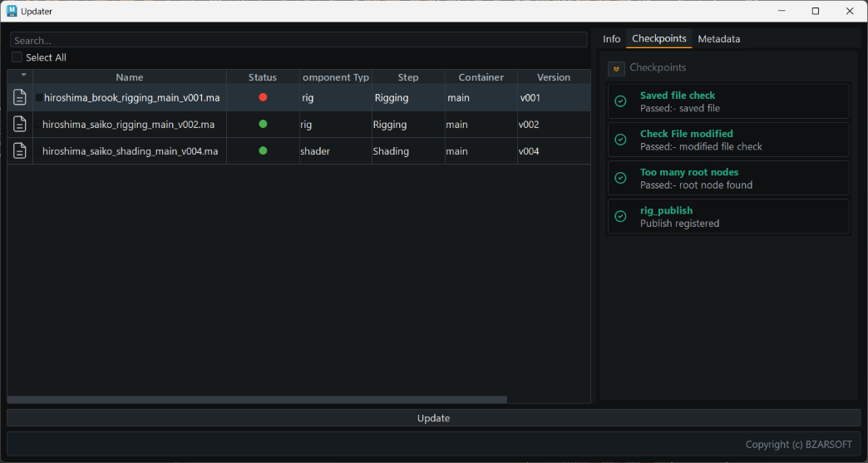Click the file icon for hiroshima_saiko_rigging_main_v002.ma
This screenshot has width=868, height=463.
click(20, 125)
